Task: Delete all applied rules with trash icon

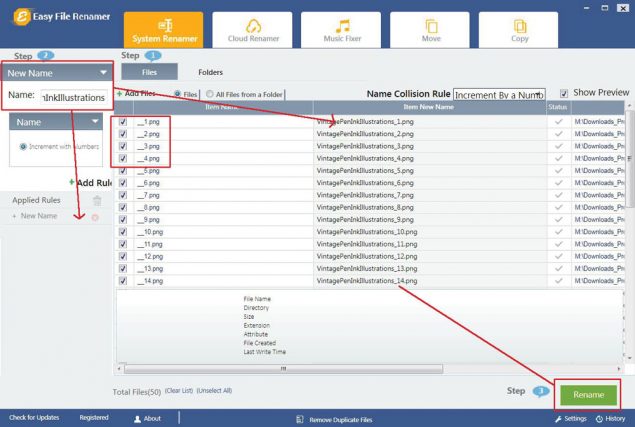Action: click(97, 201)
